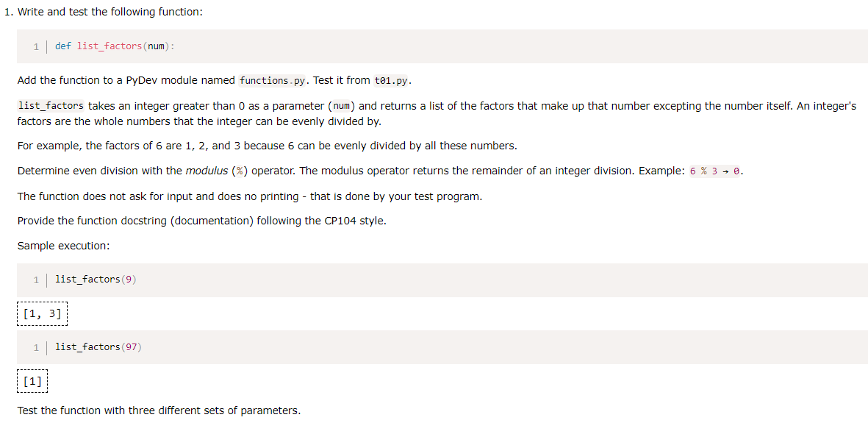Click line number 1 of first code block

coord(36,46)
